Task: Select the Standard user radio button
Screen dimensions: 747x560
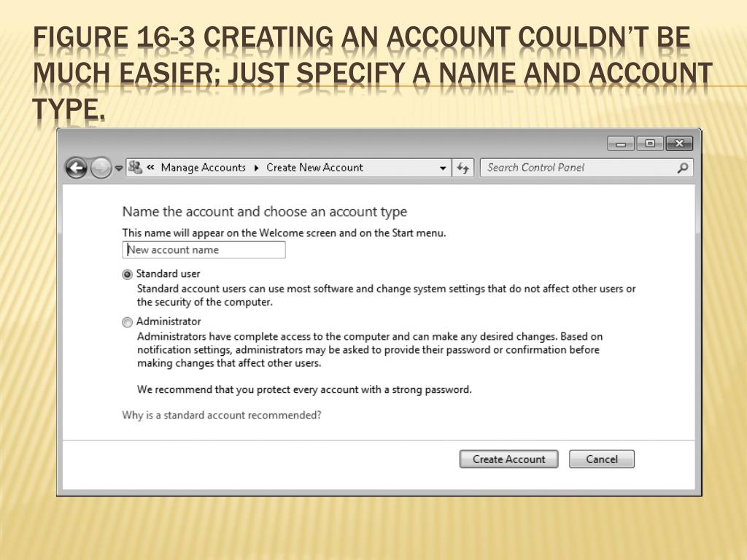Action: (127, 274)
